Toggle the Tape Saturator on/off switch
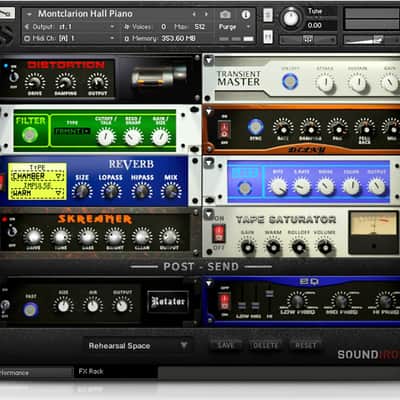 pos(219,233)
